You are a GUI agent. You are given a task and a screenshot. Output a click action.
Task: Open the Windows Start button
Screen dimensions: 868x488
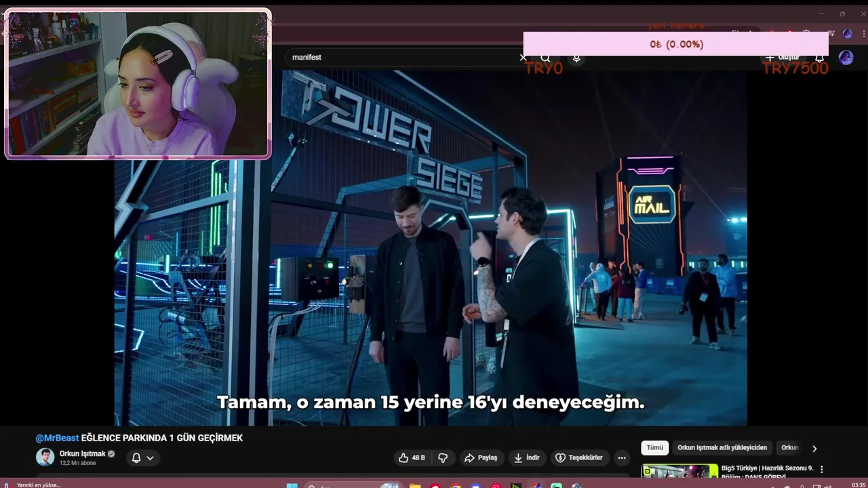292,485
